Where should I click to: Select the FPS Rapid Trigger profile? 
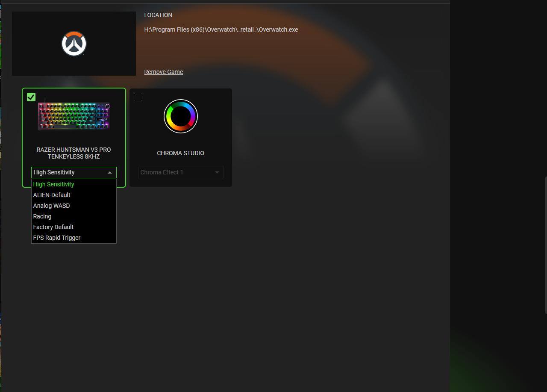(57, 238)
